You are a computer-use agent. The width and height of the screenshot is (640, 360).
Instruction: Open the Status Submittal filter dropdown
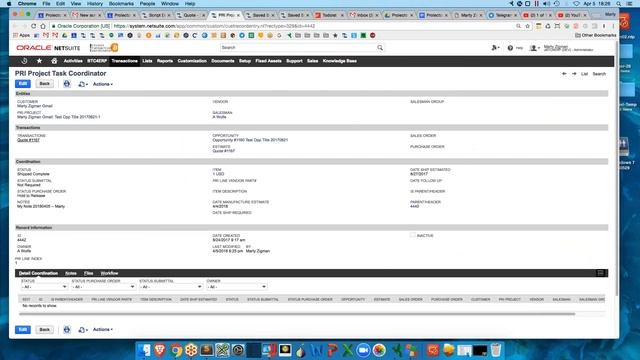point(171,287)
